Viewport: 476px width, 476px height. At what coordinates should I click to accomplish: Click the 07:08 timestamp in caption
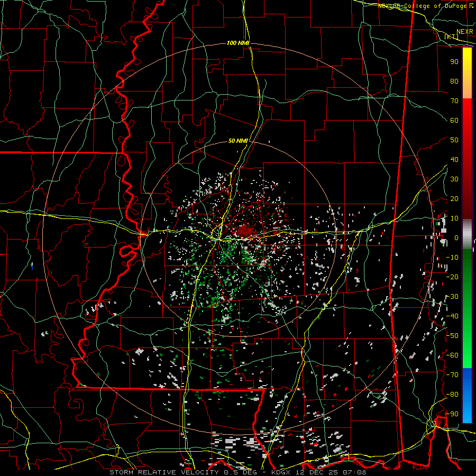click(x=354, y=472)
